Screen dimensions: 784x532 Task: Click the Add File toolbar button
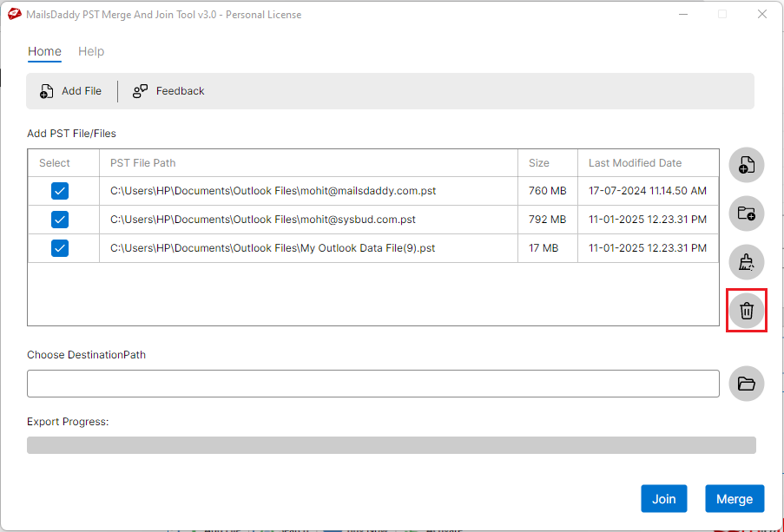71,91
